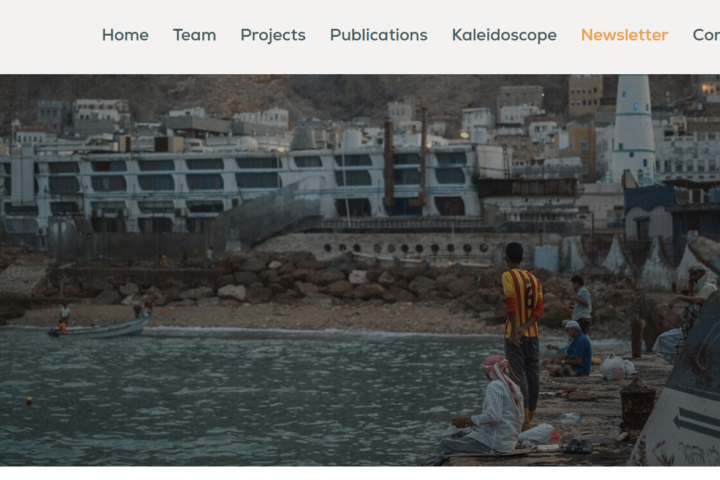The image size is (720, 480).
Task: Go to the Team page
Action: [194, 35]
